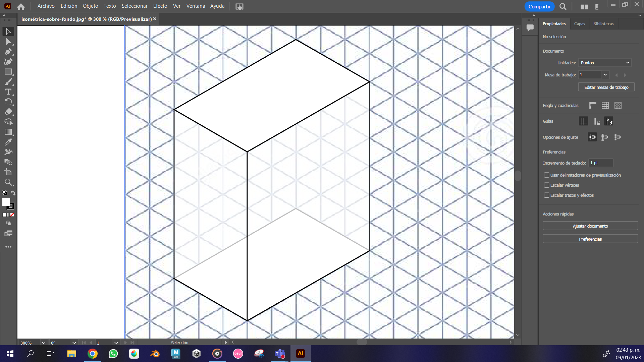Expand the Selección status bar arrow

226,343
